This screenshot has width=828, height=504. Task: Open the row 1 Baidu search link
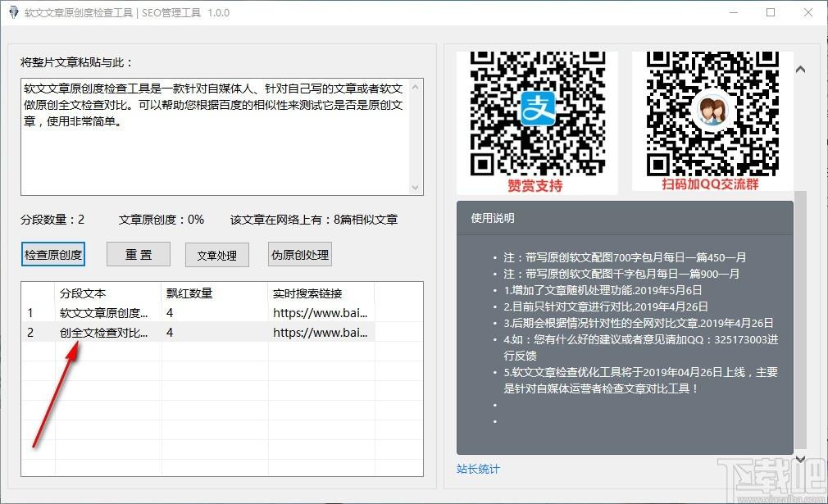point(320,313)
